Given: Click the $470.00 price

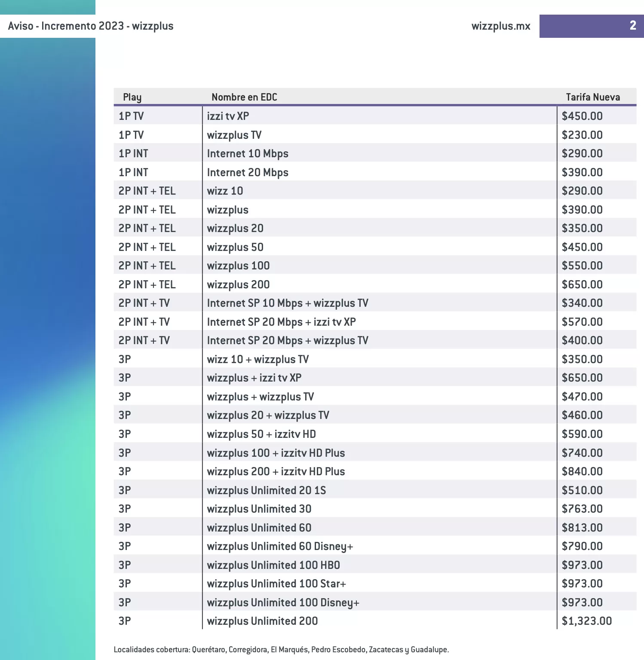Looking at the screenshot, I should [x=582, y=397].
